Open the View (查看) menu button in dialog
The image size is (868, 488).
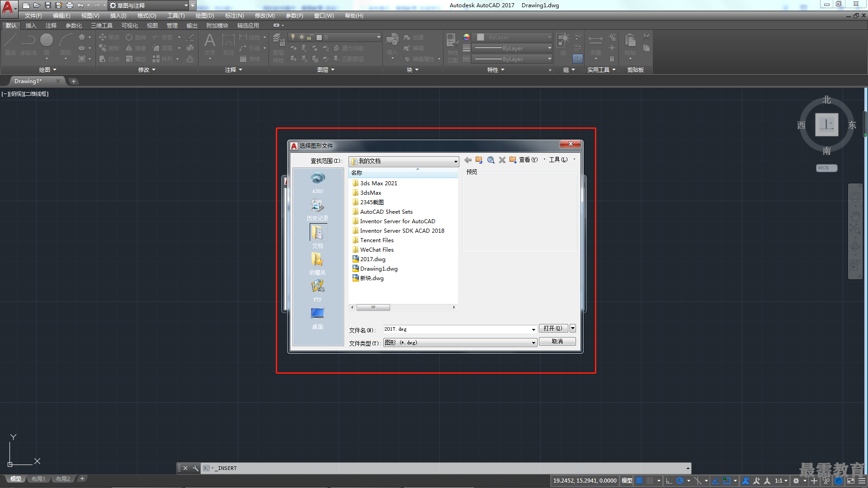528,160
